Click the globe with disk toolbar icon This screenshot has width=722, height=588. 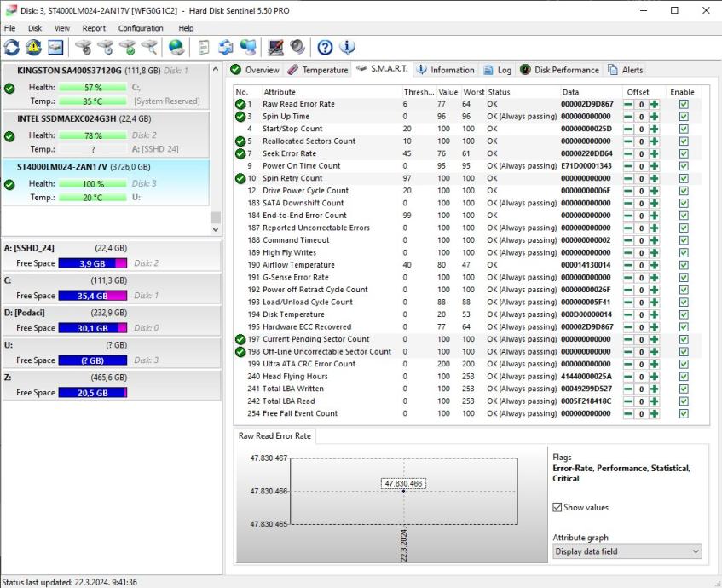176,48
